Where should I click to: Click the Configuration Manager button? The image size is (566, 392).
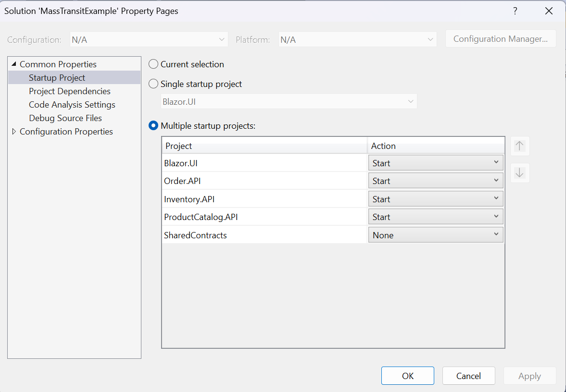pos(500,38)
